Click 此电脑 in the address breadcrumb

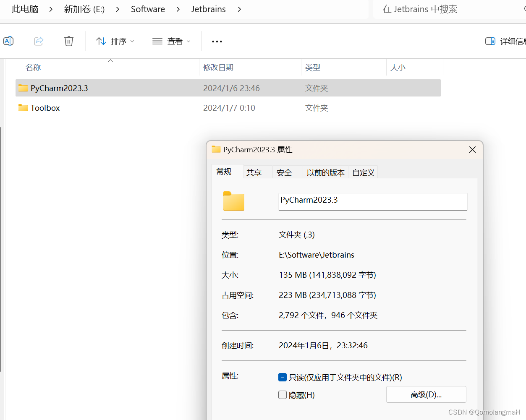tap(25, 9)
